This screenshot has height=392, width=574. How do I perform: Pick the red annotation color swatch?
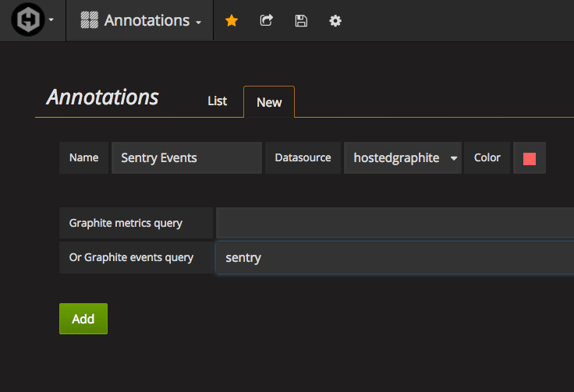[530, 158]
